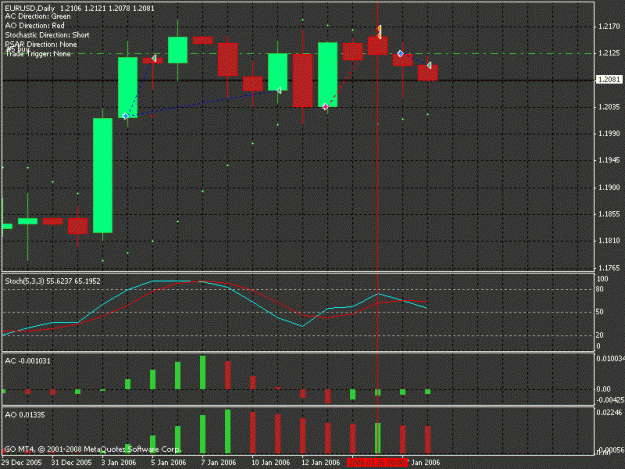Screen dimensions: 625x469
Task: Click the 'PSAR Direction: None' label
Action: tap(41, 44)
